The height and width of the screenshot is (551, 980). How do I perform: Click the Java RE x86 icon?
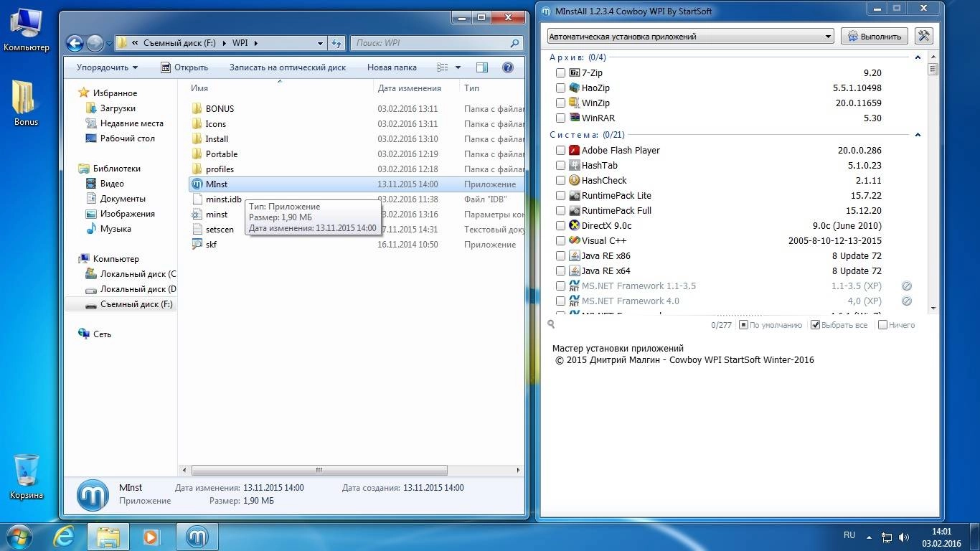[575, 255]
